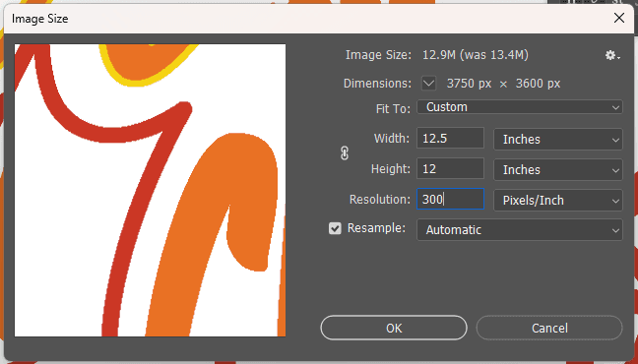The width and height of the screenshot is (638, 364).
Task: Click the image preview thumbnail
Action: pos(150,190)
